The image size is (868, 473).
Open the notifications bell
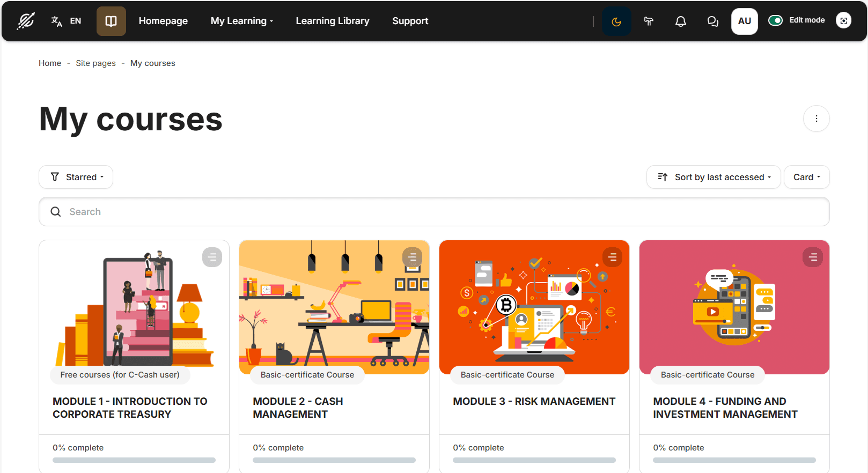click(x=680, y=21)
